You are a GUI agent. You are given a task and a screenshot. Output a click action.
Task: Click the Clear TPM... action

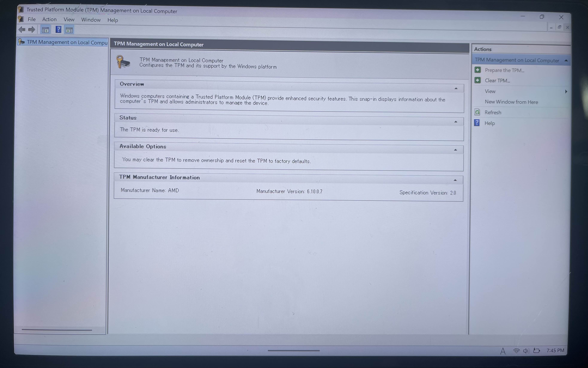[x=497, y=81]
